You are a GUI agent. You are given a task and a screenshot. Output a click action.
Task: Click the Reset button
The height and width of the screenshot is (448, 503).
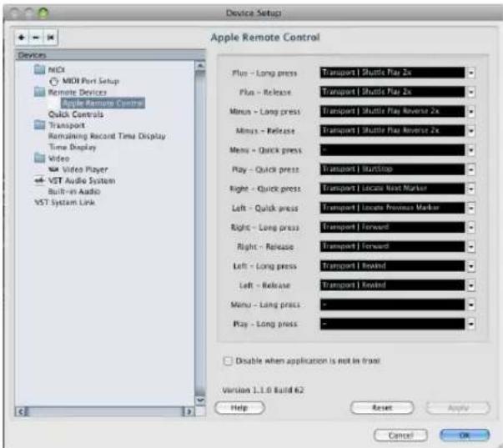tap(382, 408)
